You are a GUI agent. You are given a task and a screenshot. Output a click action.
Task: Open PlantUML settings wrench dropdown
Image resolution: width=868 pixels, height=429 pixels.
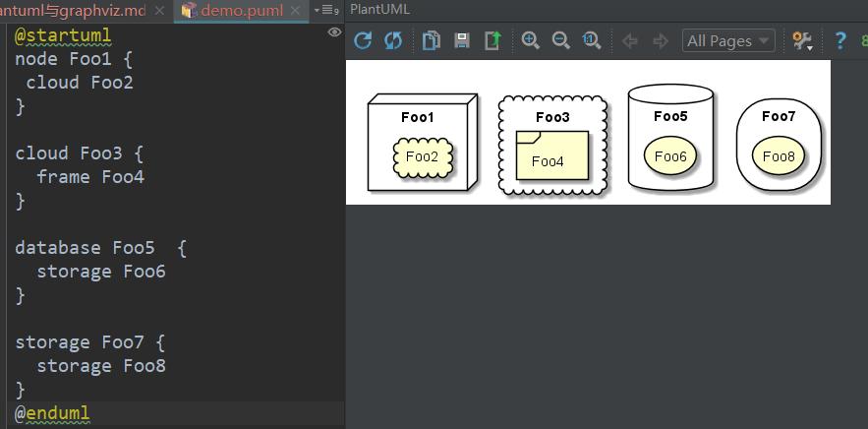tap(803, 40)
